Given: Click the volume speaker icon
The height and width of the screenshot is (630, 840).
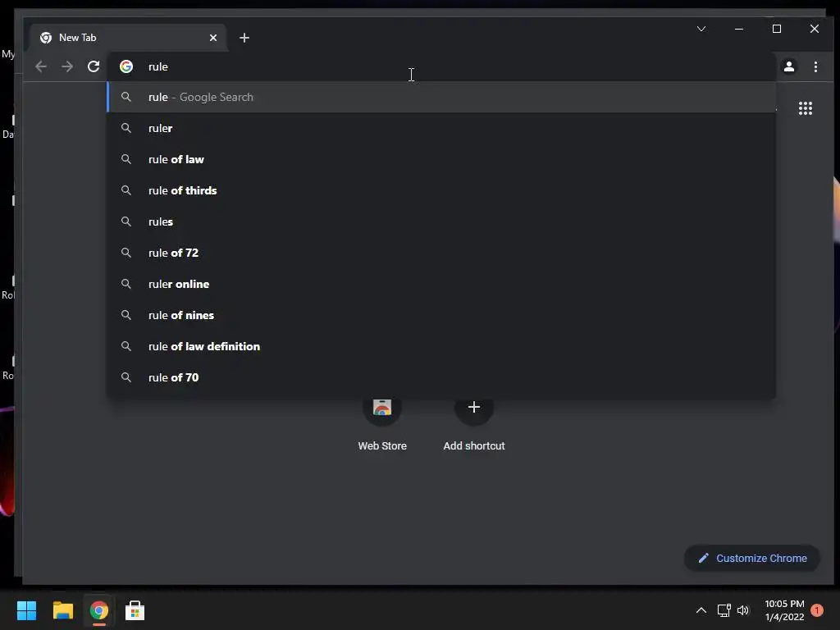Looking at the screenshot, I should [x=743, y=610].
